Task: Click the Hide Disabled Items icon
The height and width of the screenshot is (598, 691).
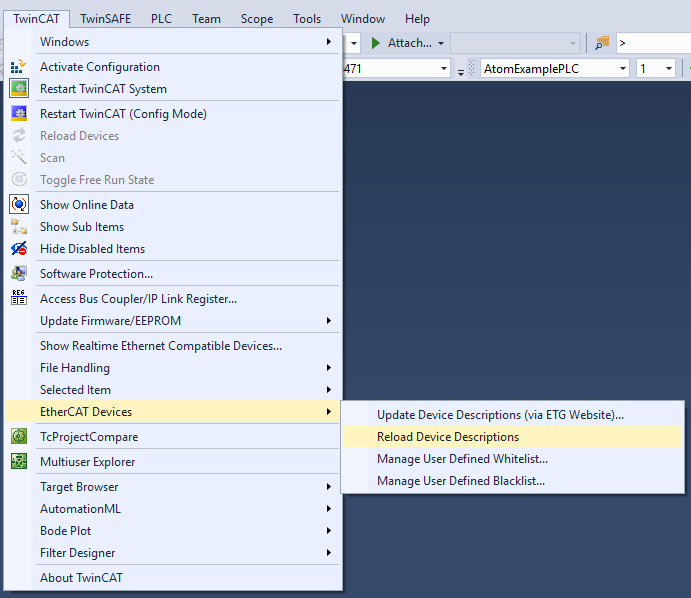Action: pyautogui.click(x=19, y=249)
